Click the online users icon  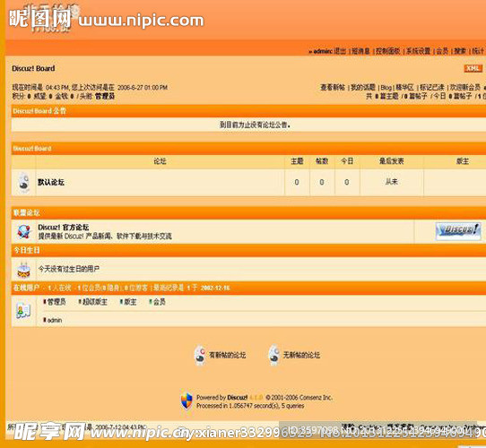pyautogui.click(x=23, y=310)
